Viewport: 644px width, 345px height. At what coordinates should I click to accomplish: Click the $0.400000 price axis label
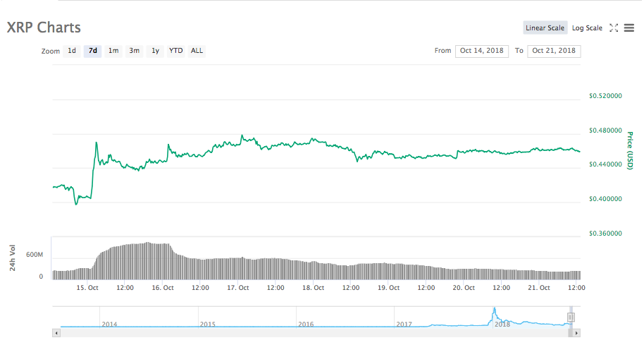click(x=605, y=199)
